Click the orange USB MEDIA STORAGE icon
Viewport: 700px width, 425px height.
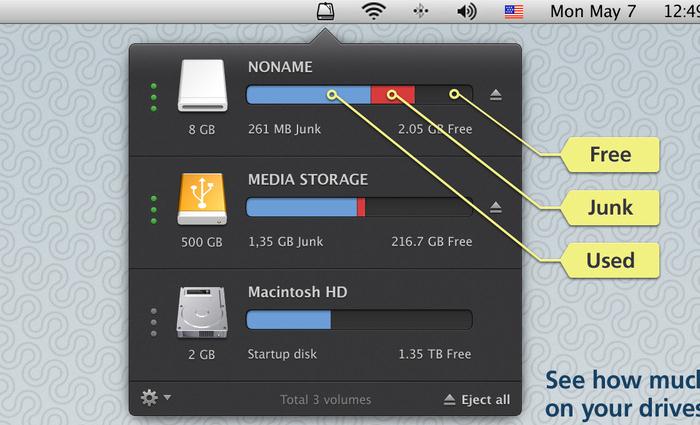(202, 199)
